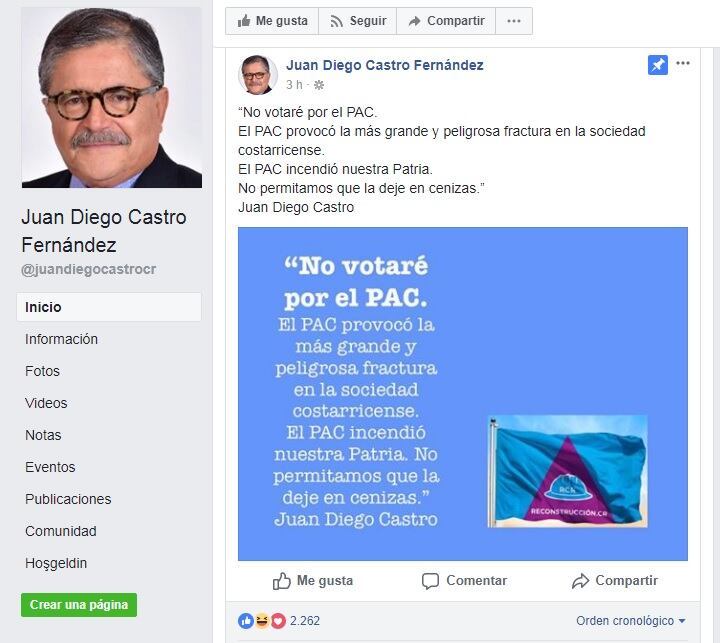Like the page via top Me gusta button
The width and height of the screenshot is (720, 643).
click(272, 21)
